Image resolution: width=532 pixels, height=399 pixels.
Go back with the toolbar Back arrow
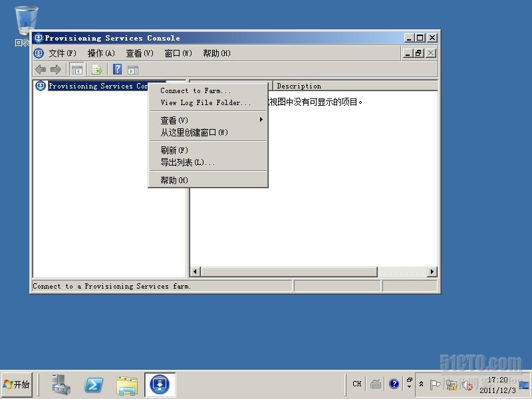click(x=41, y=70)
